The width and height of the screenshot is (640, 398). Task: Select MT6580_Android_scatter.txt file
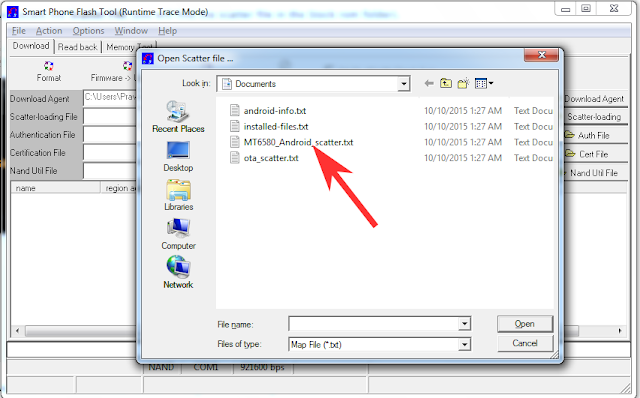click(298, 142)
